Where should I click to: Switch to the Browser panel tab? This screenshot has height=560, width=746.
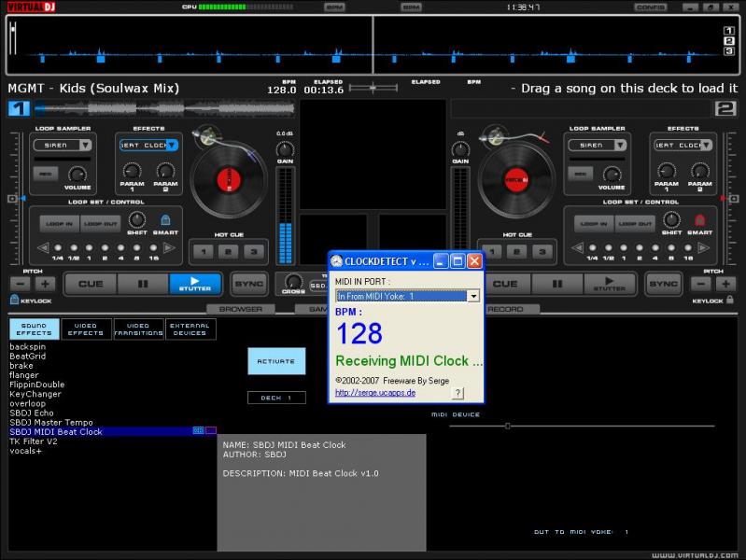tap(241, 309)
